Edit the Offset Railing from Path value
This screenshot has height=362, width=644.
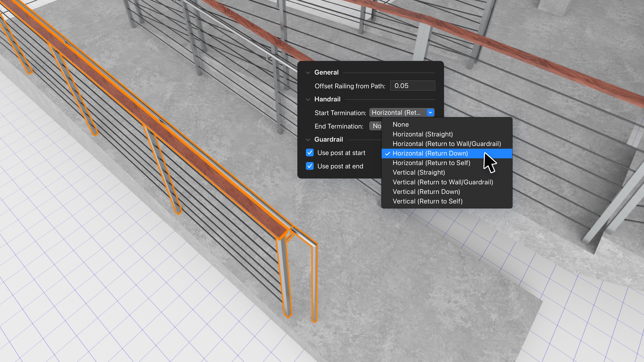(x=412, y=86)
